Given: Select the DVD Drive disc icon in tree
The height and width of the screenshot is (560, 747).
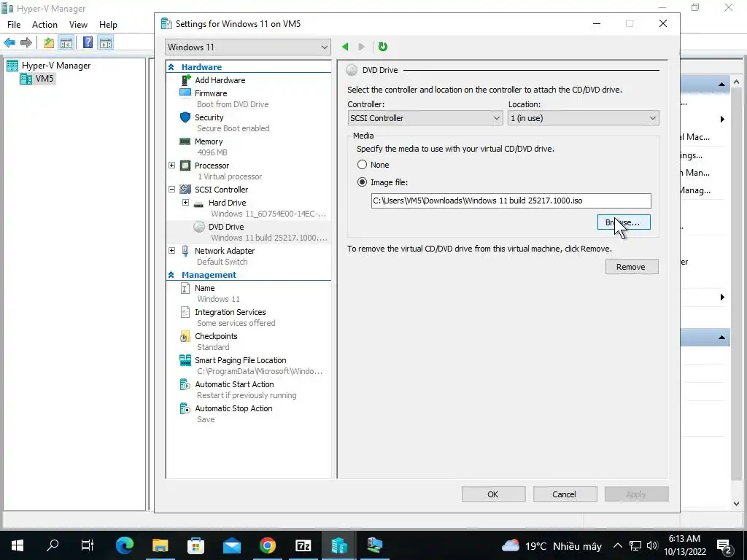Looking at the screenshot, I should coord(199,227).
